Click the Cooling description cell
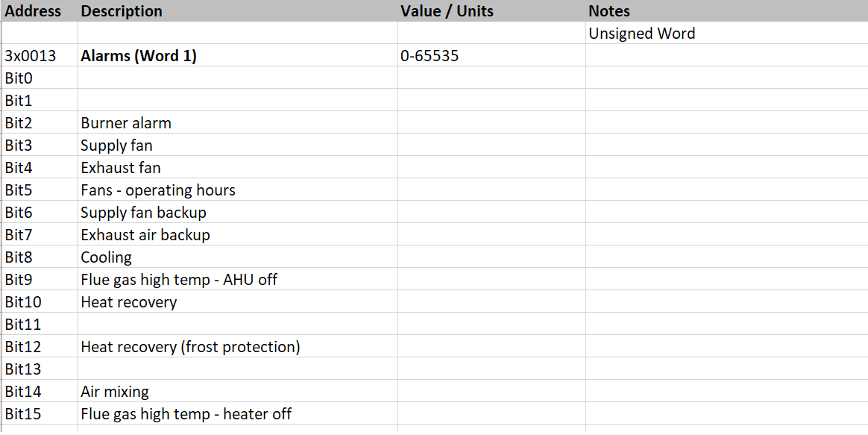This screenshot has height=435, width=868. (106, 257)
